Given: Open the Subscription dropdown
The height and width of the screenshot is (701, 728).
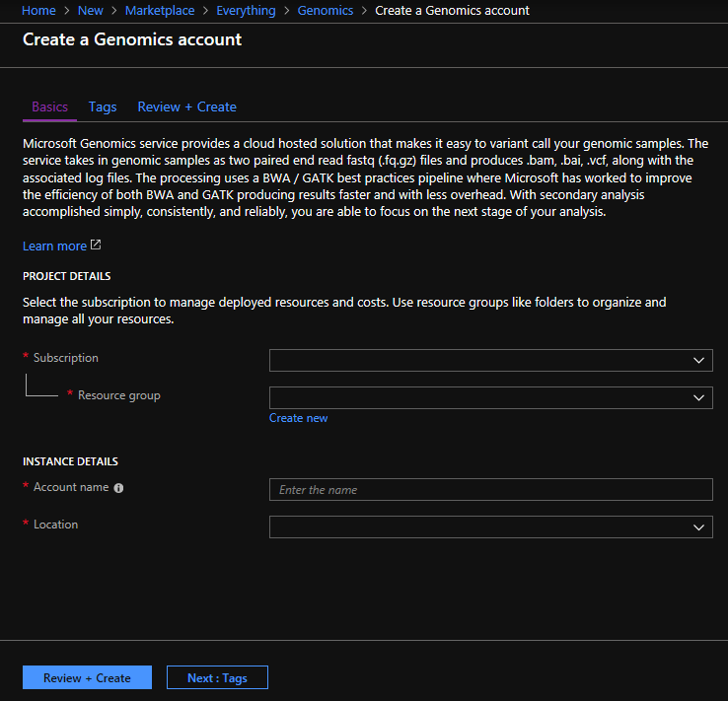Looking at the screenshot, I should coord(490,361).
